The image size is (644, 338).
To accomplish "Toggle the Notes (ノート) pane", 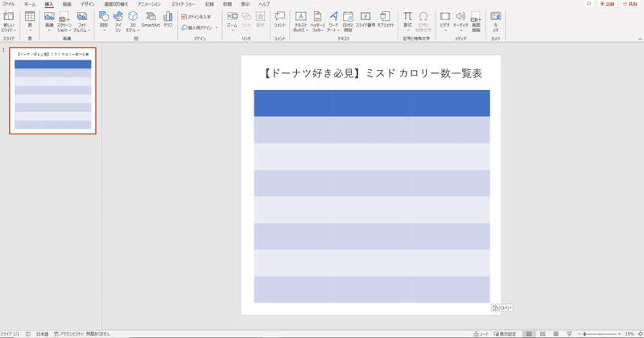I will [x=481, y=334].
